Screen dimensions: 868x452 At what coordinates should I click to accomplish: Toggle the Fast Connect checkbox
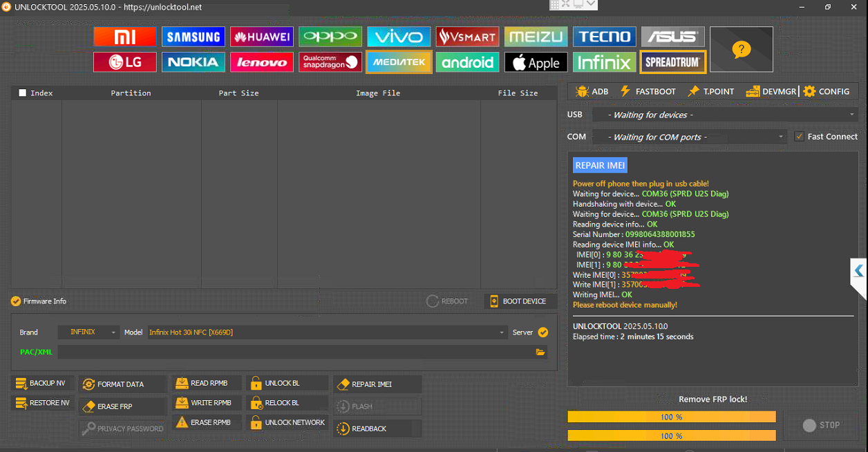[800, 137]
